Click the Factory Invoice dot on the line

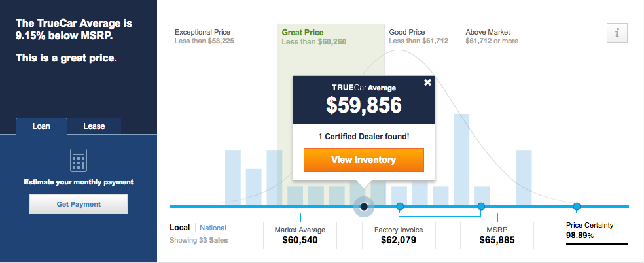click(481, 206)
